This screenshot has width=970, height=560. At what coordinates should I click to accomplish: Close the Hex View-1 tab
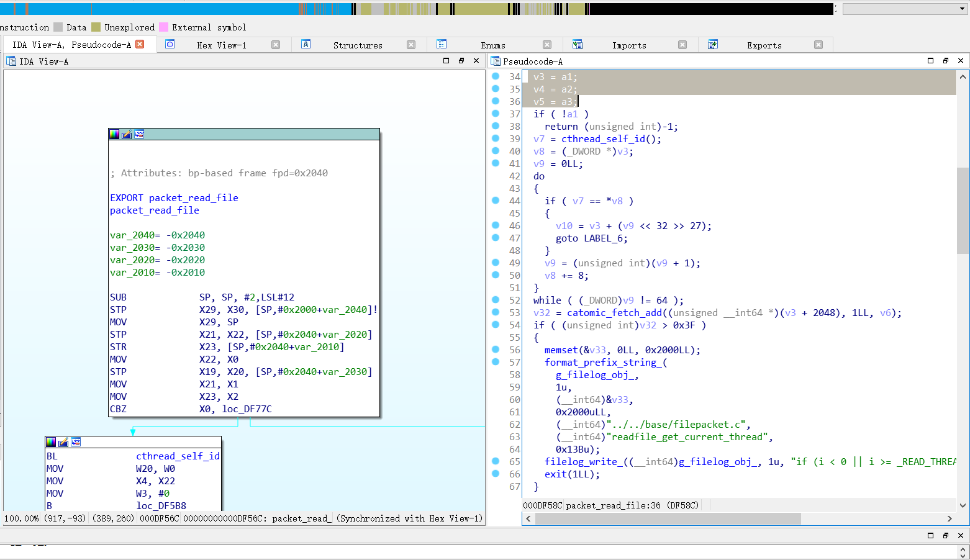point(276,45)
